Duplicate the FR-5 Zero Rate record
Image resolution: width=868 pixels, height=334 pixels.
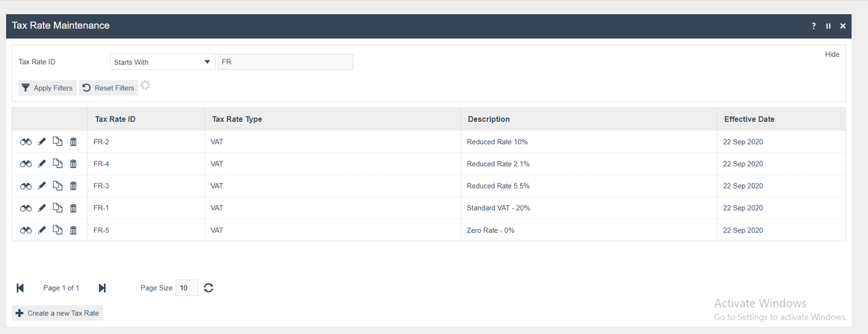coord(57,230)
